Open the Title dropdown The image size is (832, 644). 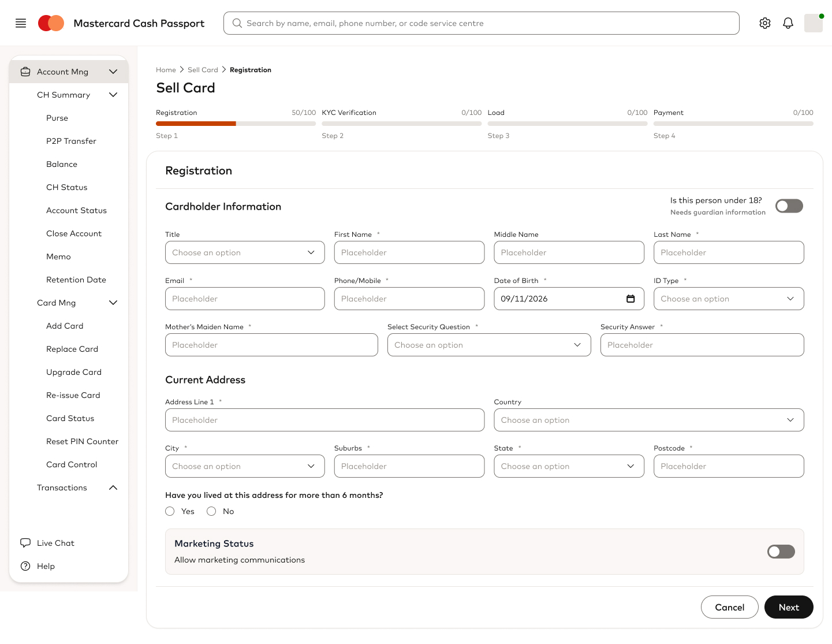point(245,252)
